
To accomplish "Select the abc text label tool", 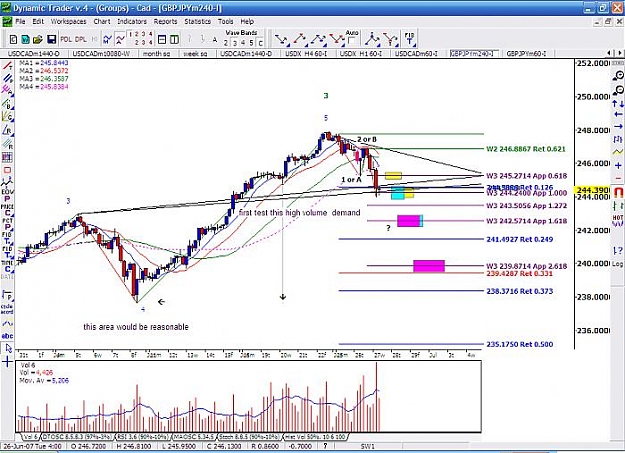I will tap(7, 336).
